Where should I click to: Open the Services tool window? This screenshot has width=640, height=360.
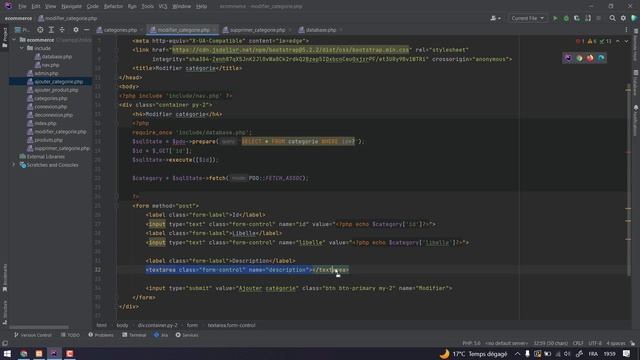coord(187,335)
